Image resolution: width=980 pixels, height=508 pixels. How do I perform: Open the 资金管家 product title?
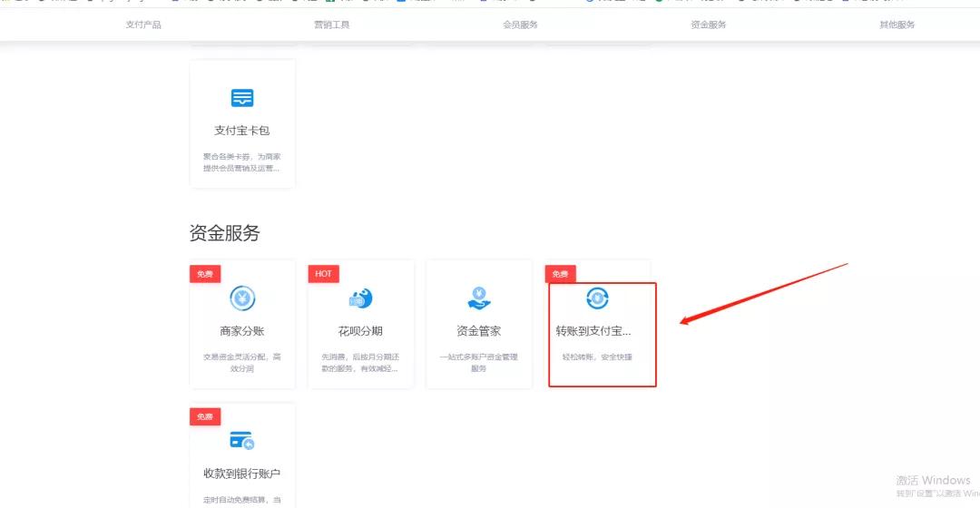click(479, 331)
